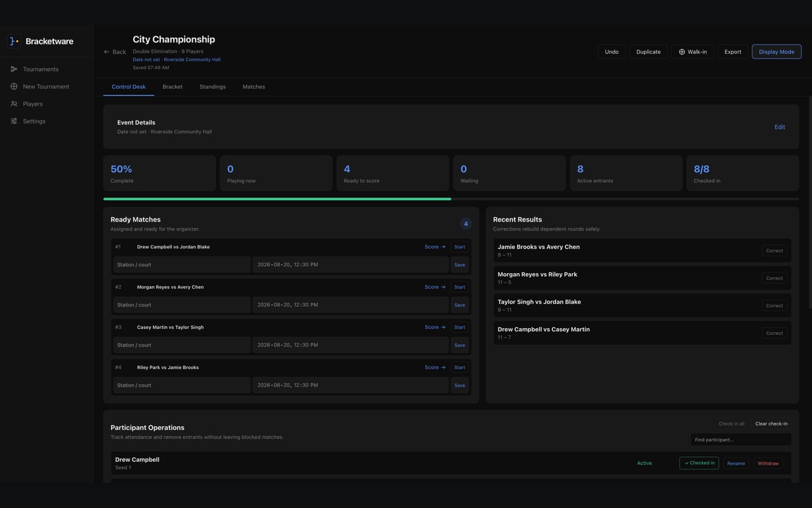Click the 8/8 Checked in stat card

(x=743, y=173)
